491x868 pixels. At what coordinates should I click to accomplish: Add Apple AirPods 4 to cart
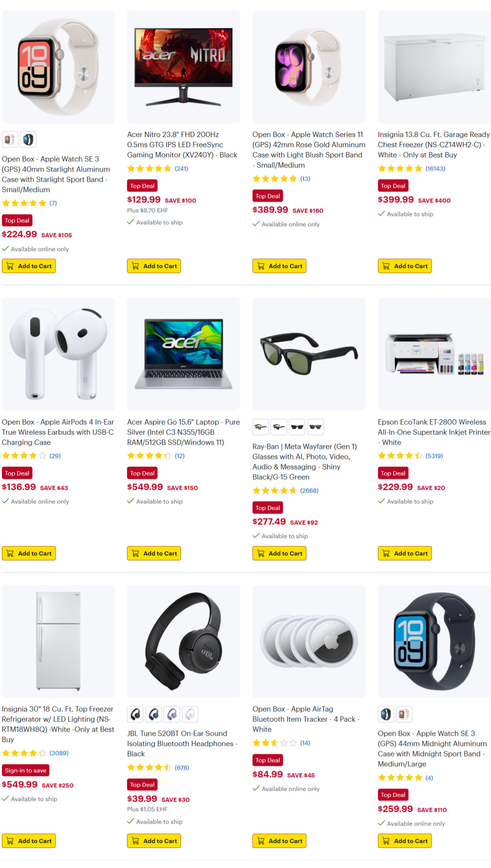pyautogui.click(x=29, y=553)
